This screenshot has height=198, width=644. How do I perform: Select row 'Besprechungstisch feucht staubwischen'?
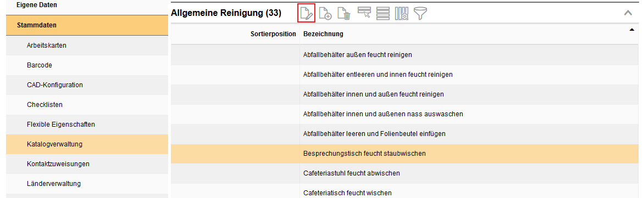[404, 154]
